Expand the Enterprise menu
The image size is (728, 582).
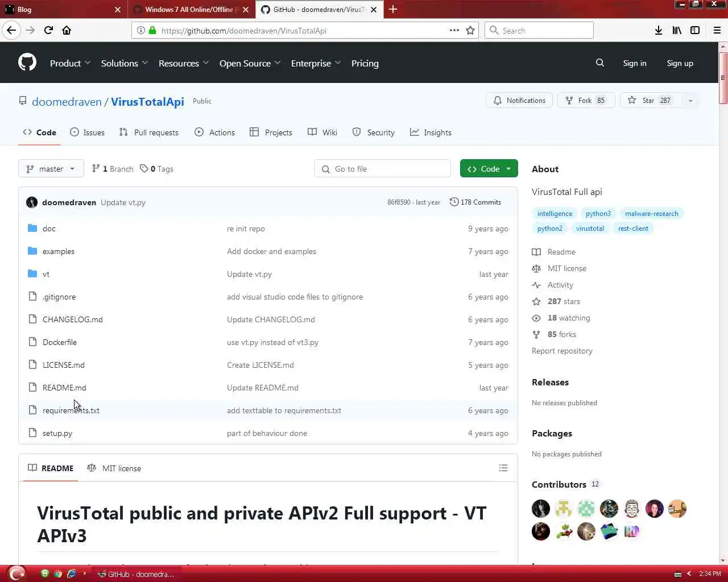(316, 63)
